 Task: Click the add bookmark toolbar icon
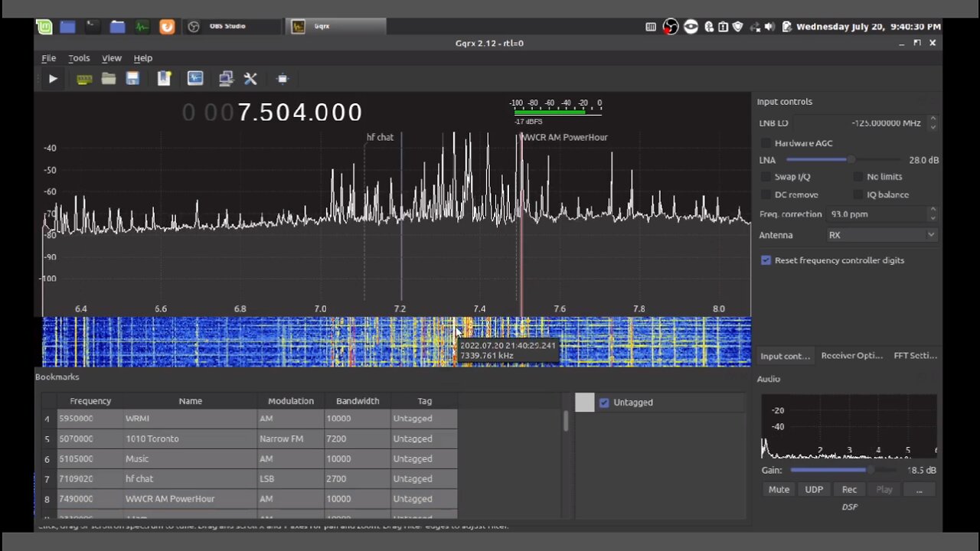(x=164, y=78)
